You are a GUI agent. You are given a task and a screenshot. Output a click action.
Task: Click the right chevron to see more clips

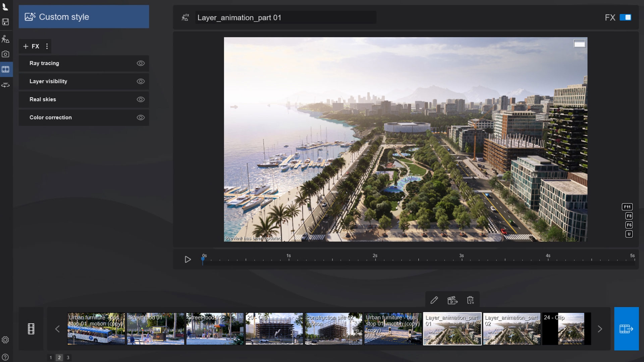click(x=600, y=329)
